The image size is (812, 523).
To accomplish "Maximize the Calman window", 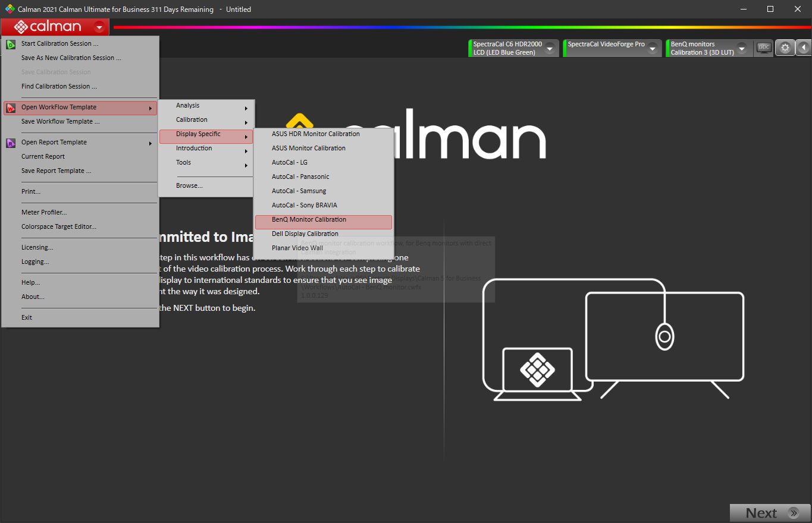I will click(x=770, y=9).
